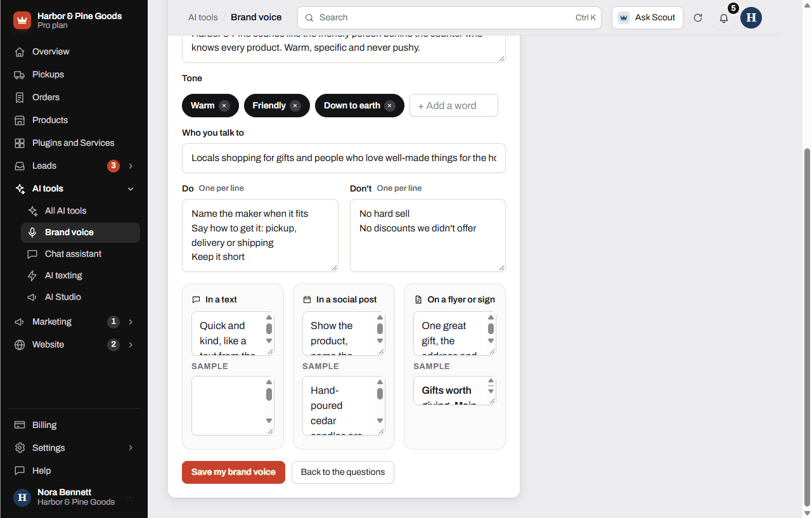
Task: Click the refresh icon in the header
Action: pos(698,18)
